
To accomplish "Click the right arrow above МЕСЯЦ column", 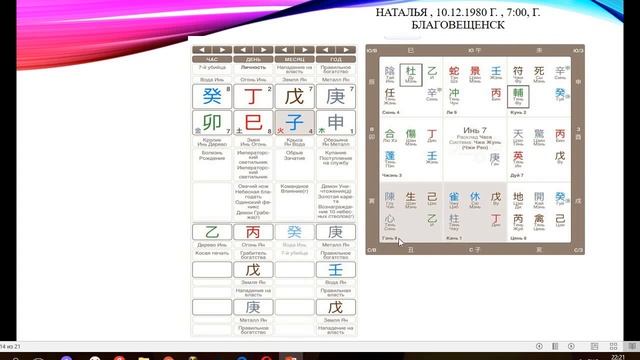I will [304, 50].
